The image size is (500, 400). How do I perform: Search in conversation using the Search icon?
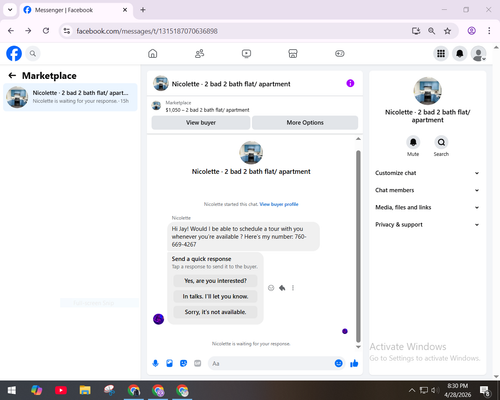pos(441,142)
